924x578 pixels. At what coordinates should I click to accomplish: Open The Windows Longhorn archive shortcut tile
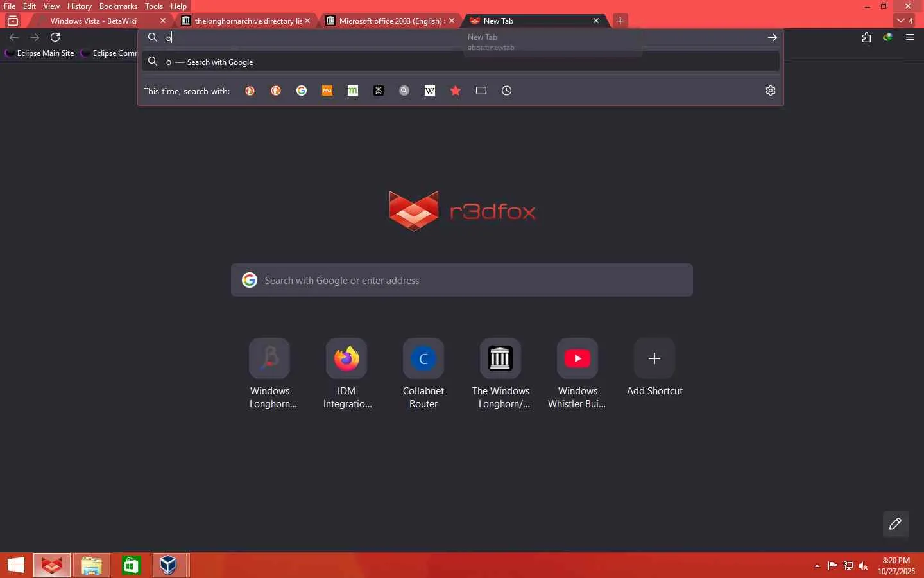501,374
